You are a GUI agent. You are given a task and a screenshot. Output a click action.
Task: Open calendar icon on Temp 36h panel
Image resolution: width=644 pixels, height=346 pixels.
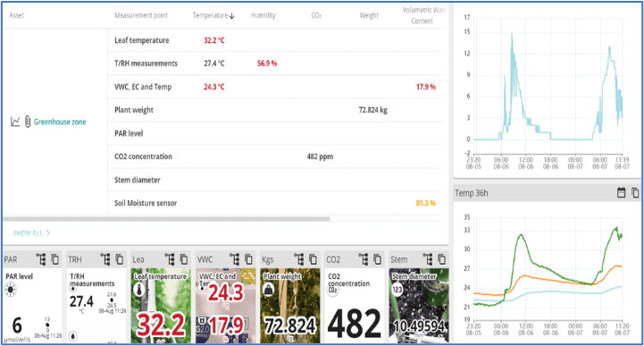[x=621, y=192]
